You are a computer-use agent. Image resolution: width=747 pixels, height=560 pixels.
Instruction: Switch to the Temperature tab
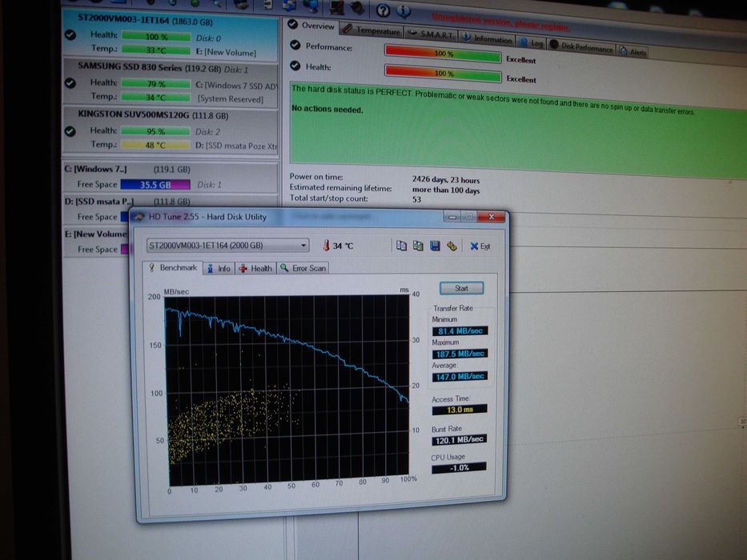[371, 30]
